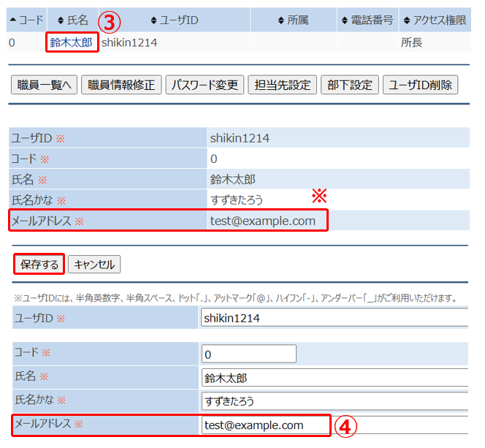Focus the コード input field

click(x=248, y=354)
